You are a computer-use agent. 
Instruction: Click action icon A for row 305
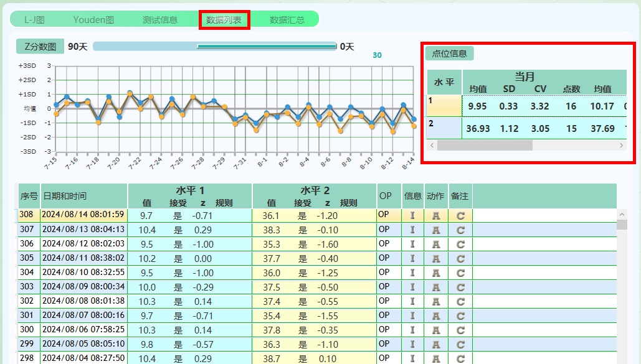click(436, 258)
